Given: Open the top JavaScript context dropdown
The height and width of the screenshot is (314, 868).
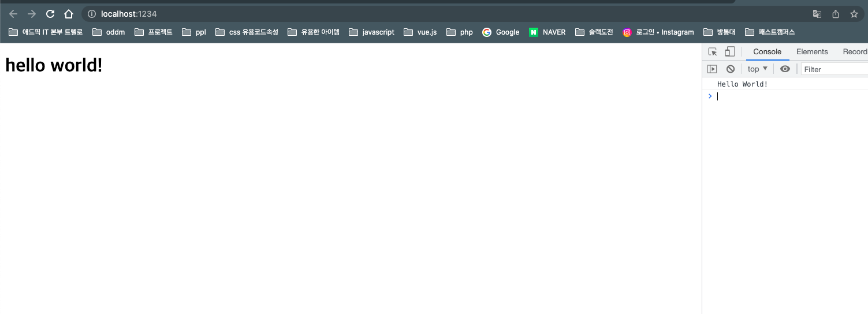Looking at the screenshot, I should coord(758,69).
